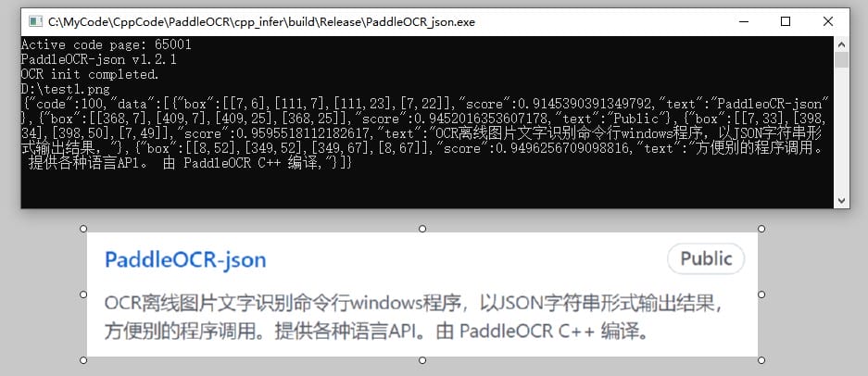Viewport: 868px width, 376px height.
Task: Select the top-right image resize handle
Action: point(761,229)
